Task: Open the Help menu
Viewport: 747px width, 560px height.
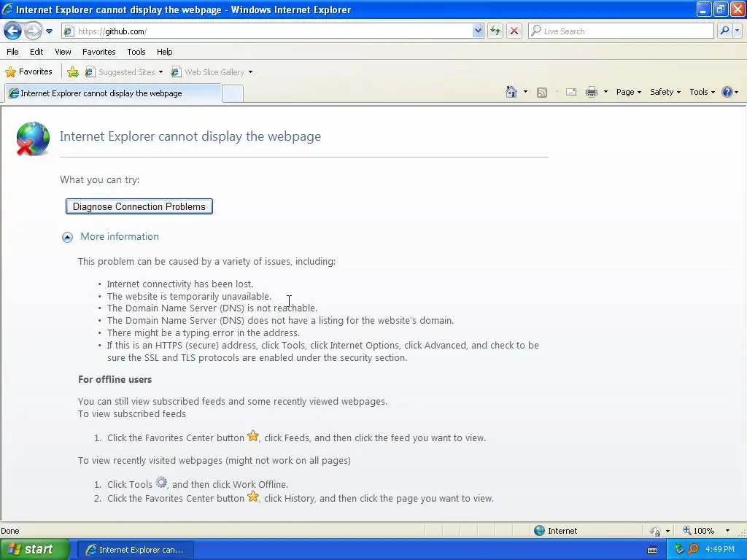Action: click(164, 52)
